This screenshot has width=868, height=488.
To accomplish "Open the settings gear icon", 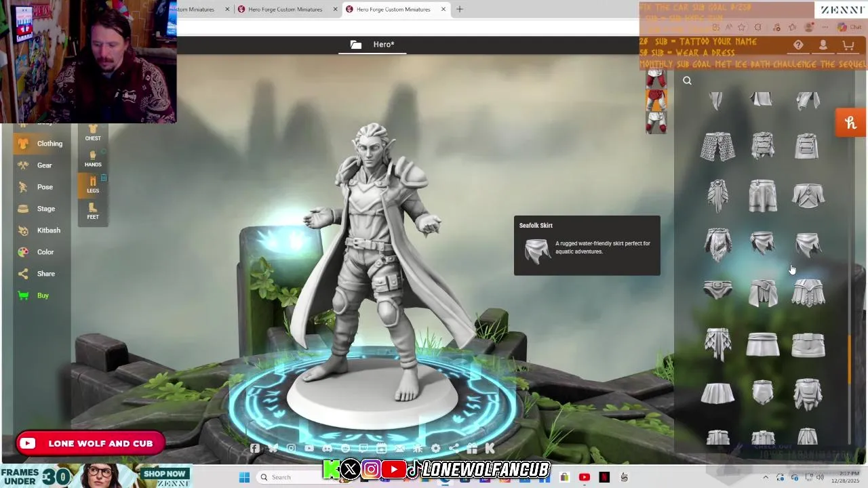I will [x=435, y=448].
